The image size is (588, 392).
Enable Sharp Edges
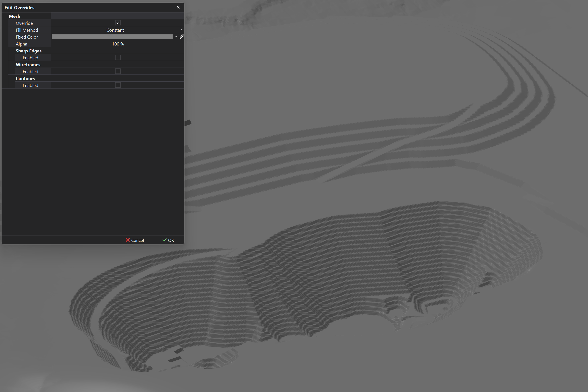click(117, 57)
